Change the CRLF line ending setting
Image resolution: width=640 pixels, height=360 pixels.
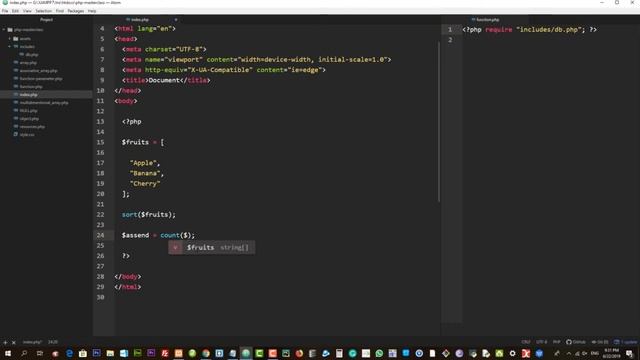tap(526, 342)
